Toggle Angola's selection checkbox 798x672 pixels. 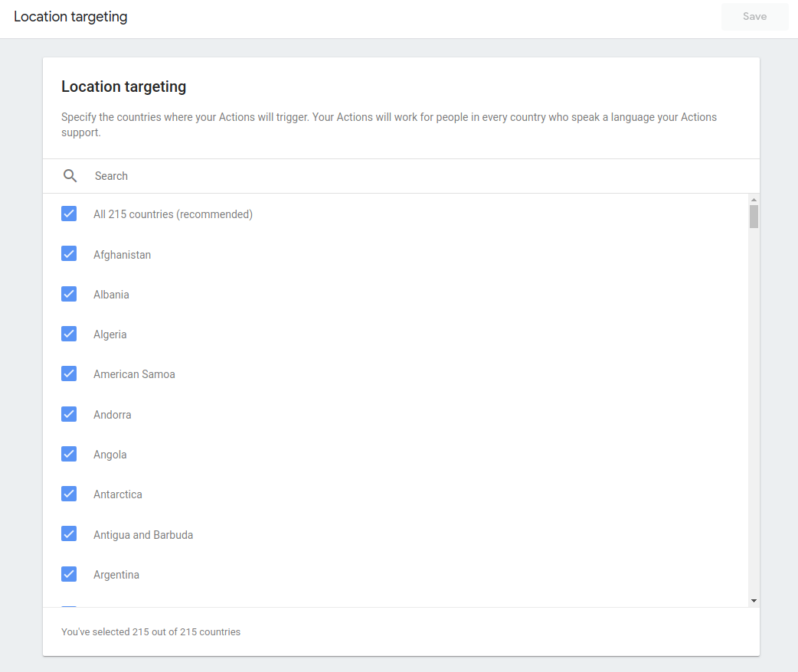click(69, 454)
